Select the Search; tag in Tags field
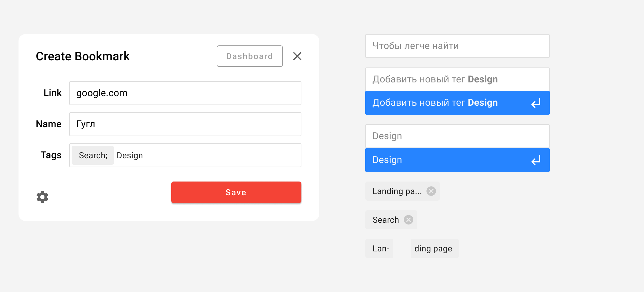This screenshot has width=644, height=292. (x=93, y=155)
